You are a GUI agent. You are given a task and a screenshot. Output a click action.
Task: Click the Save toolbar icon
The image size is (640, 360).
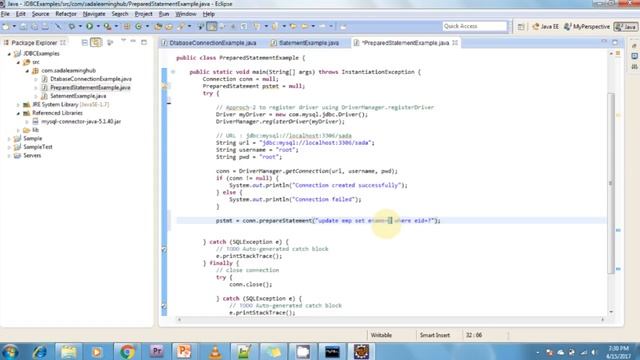[23, 26]
